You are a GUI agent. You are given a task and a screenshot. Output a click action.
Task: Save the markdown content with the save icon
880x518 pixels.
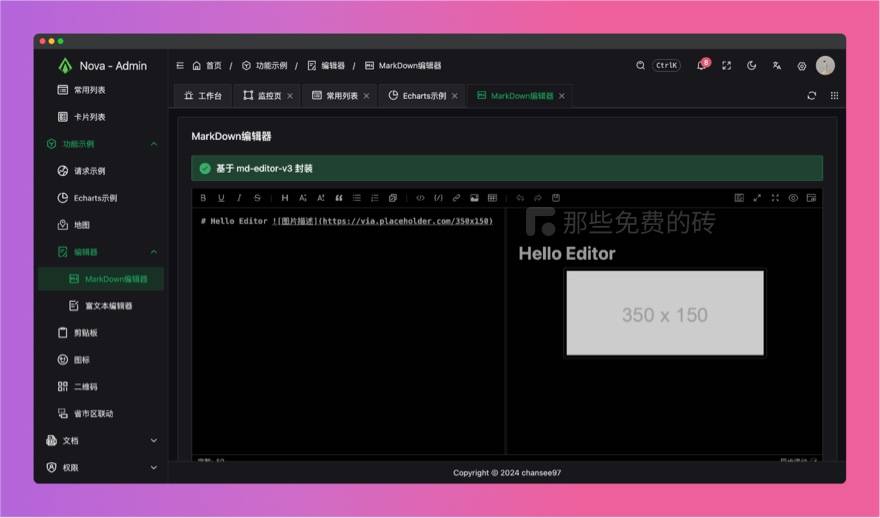[x=556, y=198]
